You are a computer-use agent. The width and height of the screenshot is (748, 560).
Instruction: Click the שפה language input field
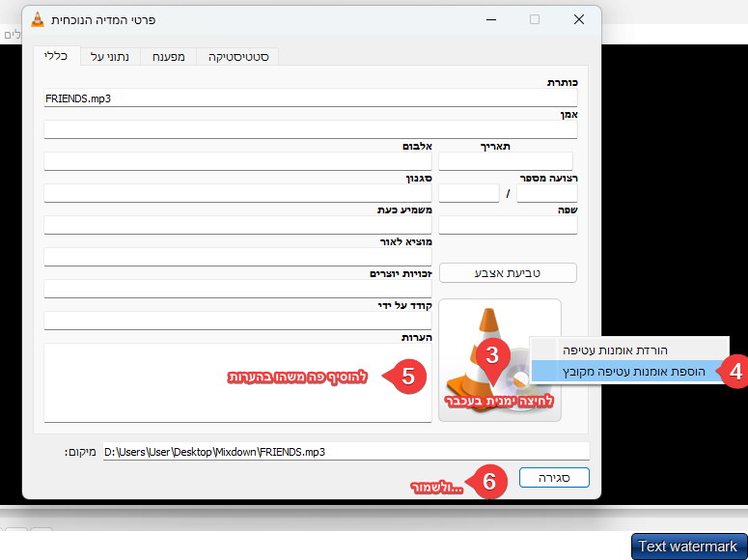pos(508,225)
